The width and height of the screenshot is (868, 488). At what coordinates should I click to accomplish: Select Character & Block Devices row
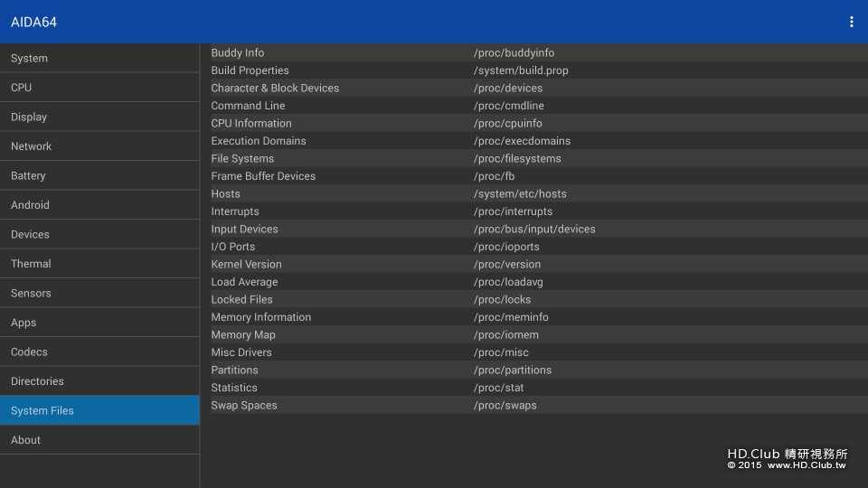(x=539, y=88)
